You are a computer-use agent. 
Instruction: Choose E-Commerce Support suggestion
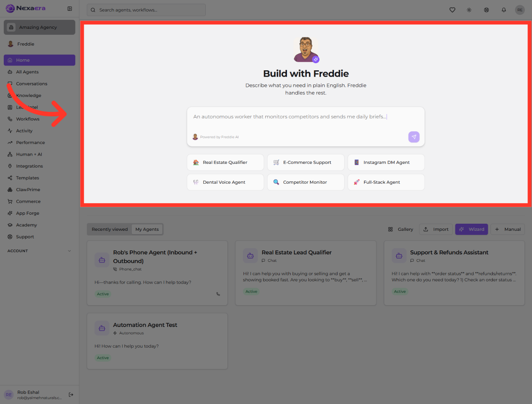306,162
